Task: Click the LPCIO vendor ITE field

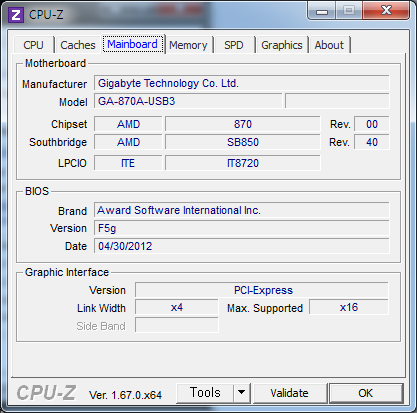Action: (128, 163)
